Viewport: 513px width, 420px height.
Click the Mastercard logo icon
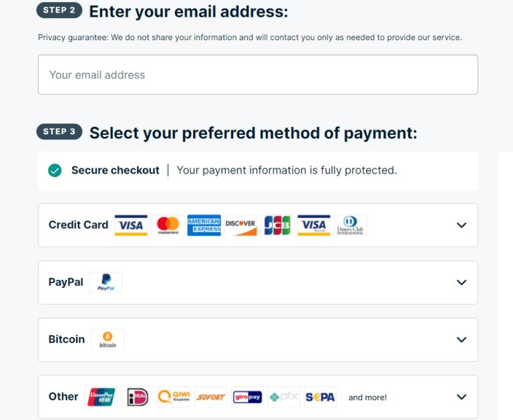click(168, 225)
